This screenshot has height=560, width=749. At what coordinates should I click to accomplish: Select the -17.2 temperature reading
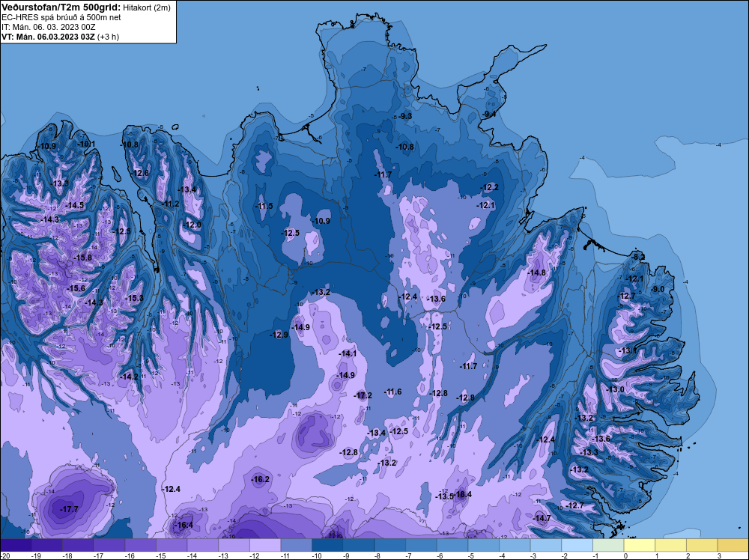point(363,395)
